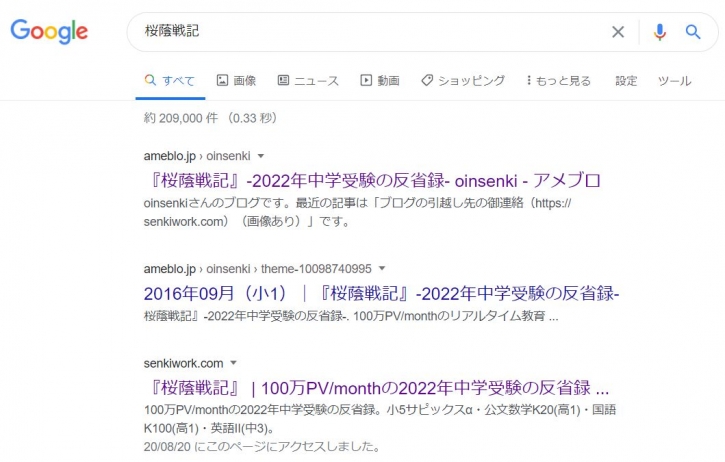Screen dimensions: 725x462
Task: Clear the search box with X icon
Action: pos(618,32)
